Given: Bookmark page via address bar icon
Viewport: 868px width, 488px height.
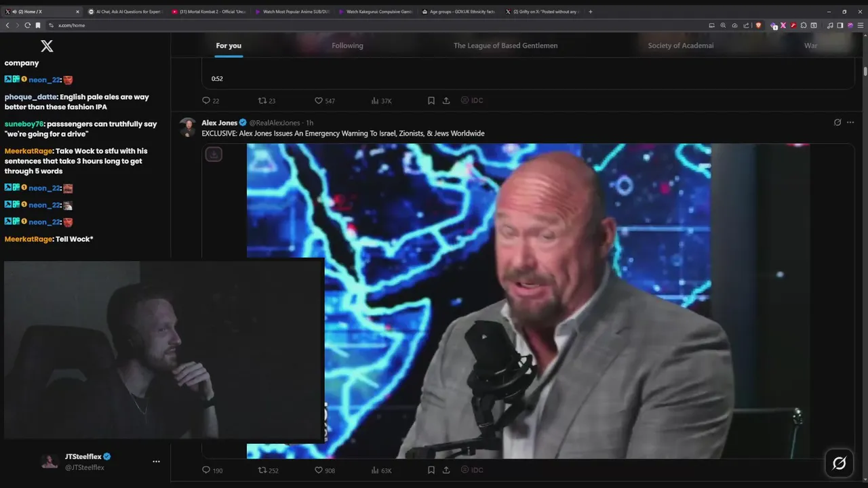Looking at the screenshot, I should [x=38, y=25].
